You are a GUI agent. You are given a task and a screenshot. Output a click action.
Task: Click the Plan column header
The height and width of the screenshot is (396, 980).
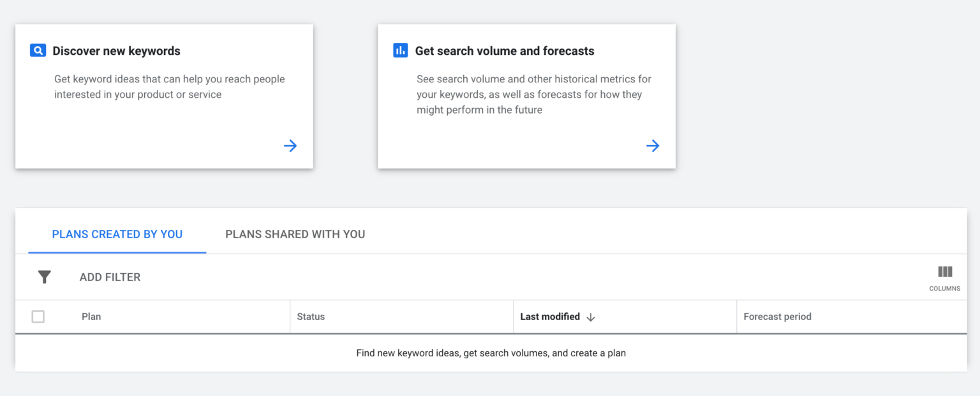[91, 316]
